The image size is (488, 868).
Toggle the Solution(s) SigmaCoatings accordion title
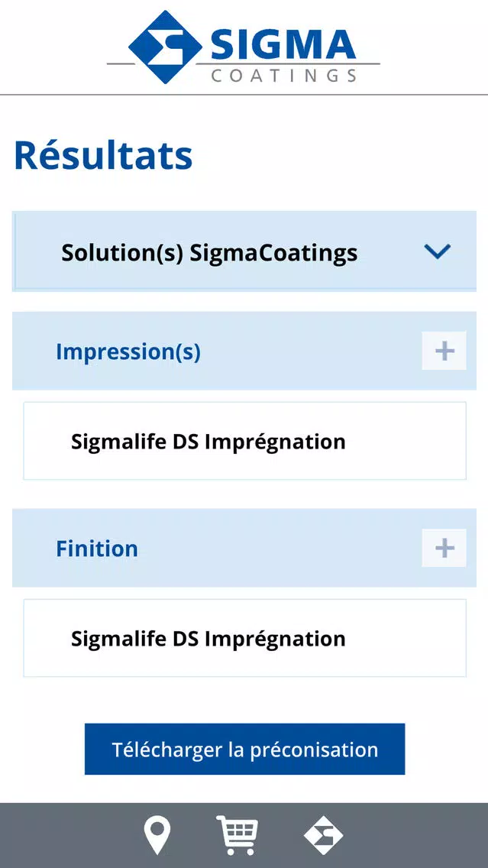[x=209, y=253]
